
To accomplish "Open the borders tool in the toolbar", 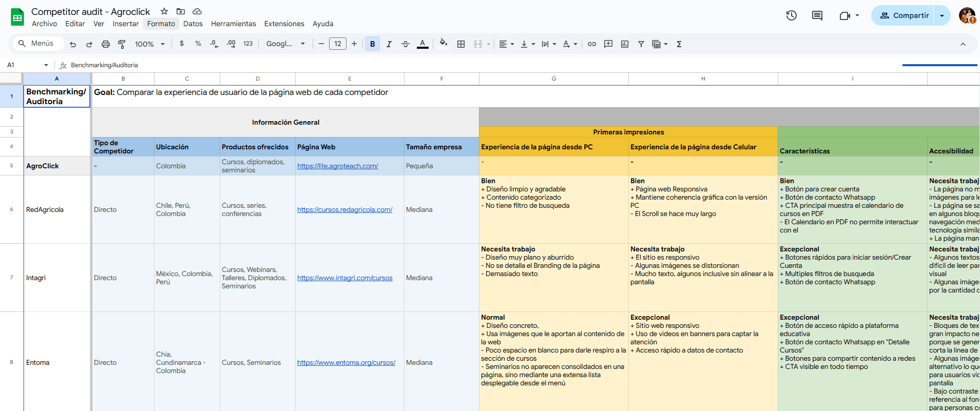I will [x=461, y=44].
